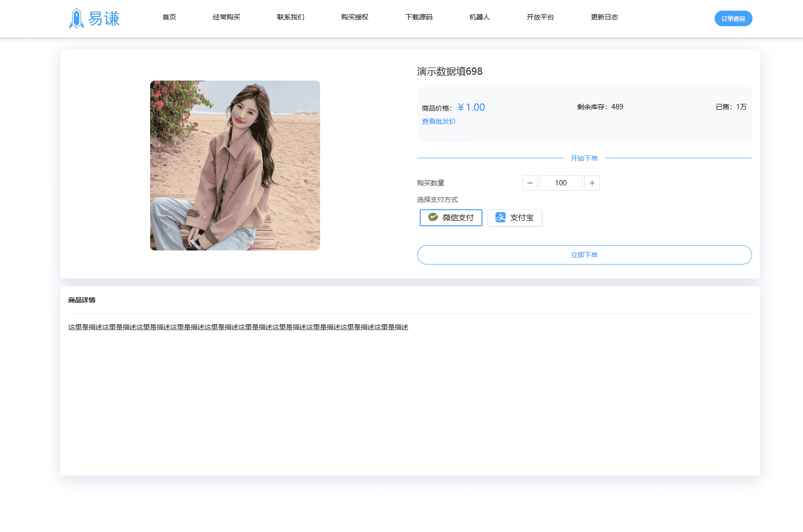Click the 购买数量 label
Screen dimensions: 803x532
(x=430, y=183)
